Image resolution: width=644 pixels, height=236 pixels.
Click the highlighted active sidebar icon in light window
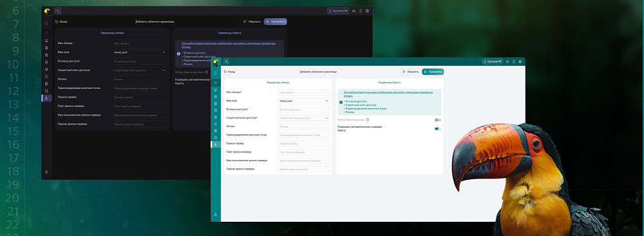click(216, 144)
